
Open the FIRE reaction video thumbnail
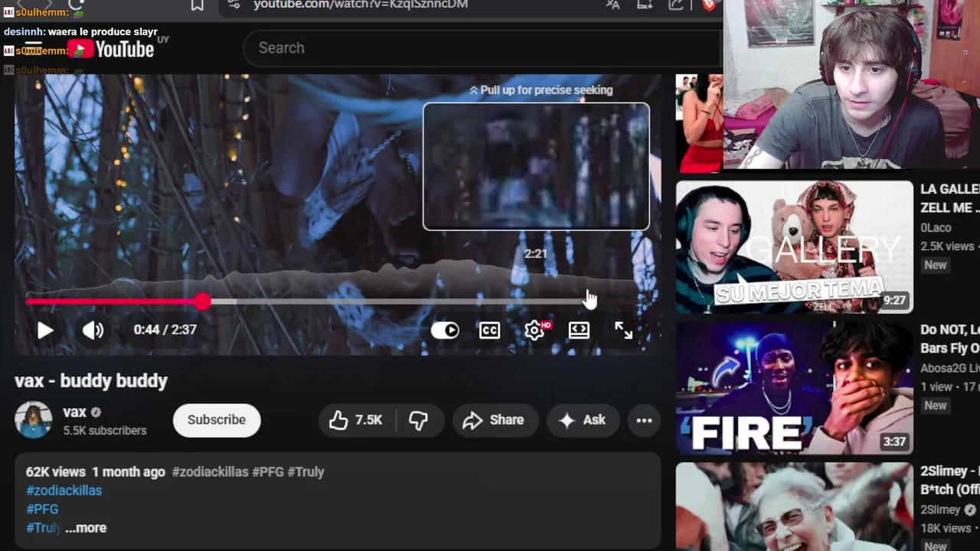tap(795, 388)
